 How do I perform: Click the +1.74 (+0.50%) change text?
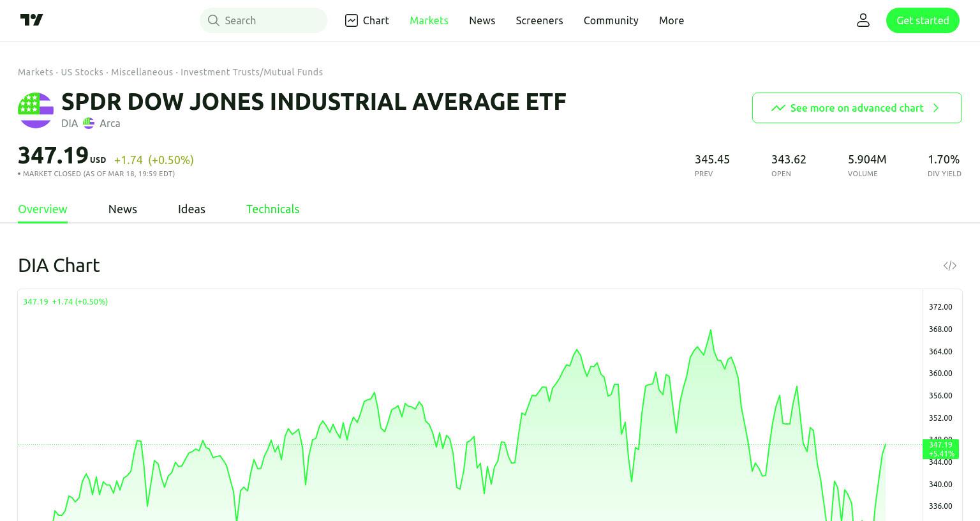click(x=154, y=160)
